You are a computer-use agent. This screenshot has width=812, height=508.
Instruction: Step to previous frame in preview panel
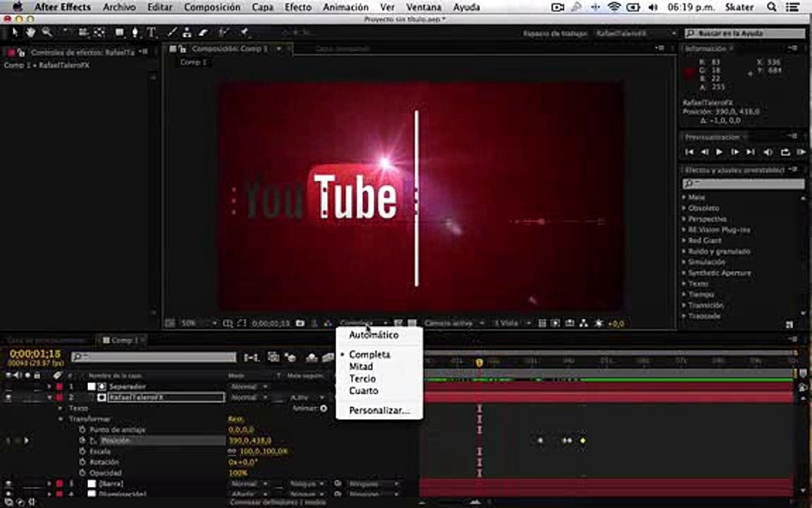(704, 152)
